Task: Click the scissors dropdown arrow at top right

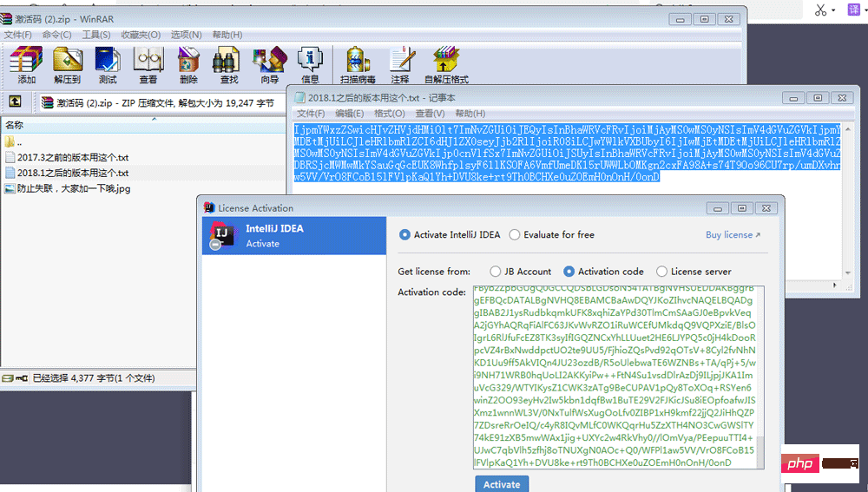Action: tap(833, 10)
